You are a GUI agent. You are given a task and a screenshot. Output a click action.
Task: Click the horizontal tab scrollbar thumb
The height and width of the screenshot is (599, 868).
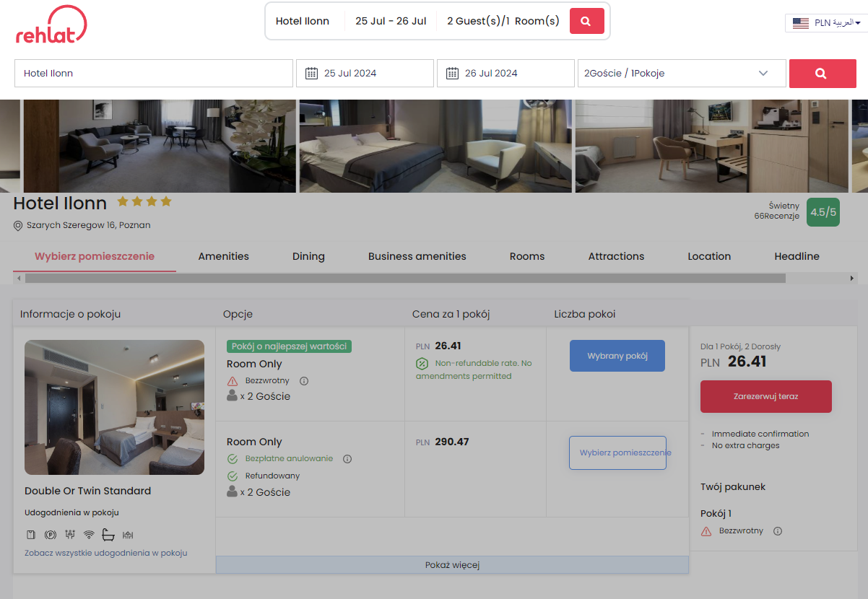[x=405, y=278]
